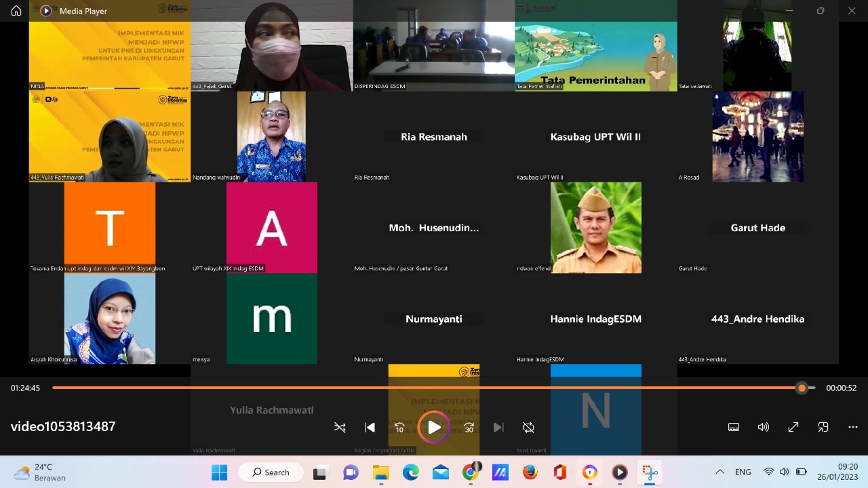Open the volume control
The image size is (868, 488).
point(763,427)
